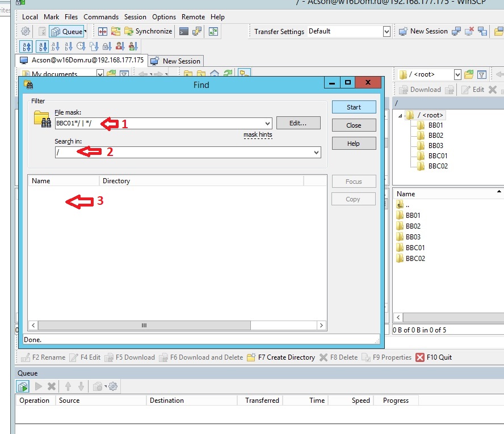Click the results horizontal scrollbar thumb
This screenshot has height=434, width=504.
[x=144, y=326]
